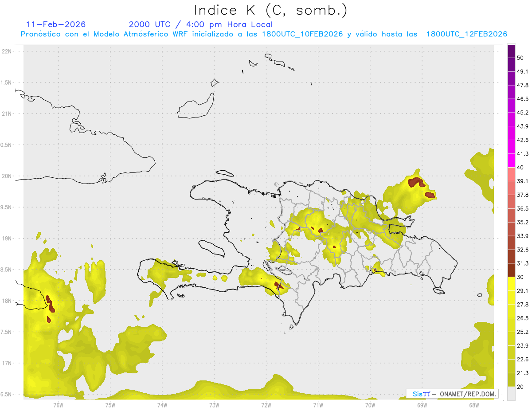Viewport: 532px width, 411px height.
Task: Click the colorbar value "50"
Action: click(x=520, y=58)
